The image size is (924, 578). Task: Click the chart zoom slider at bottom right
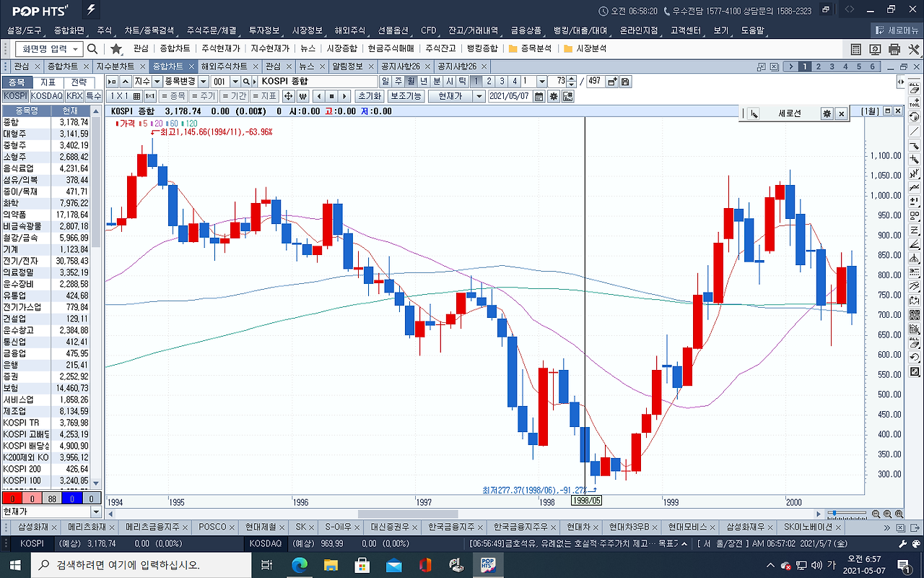[847, 514]
